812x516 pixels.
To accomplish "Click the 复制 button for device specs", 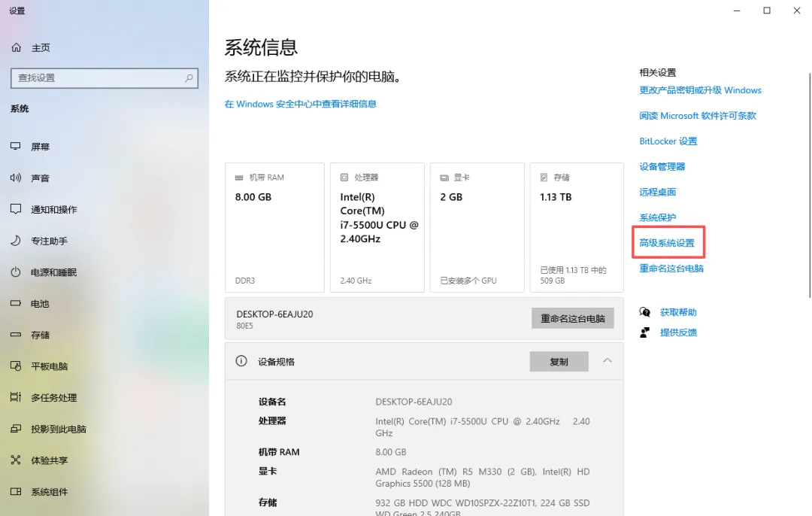I will pos(559,361).
